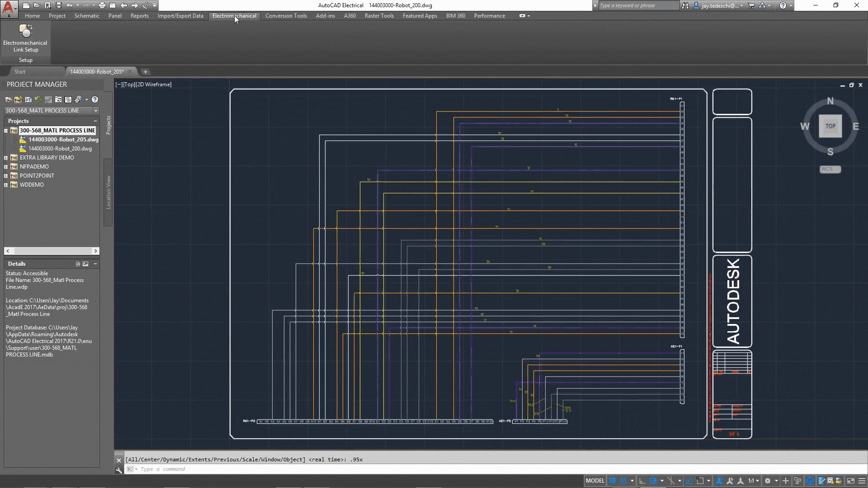Toggle ortho mode in status bar

pos(642,481)
